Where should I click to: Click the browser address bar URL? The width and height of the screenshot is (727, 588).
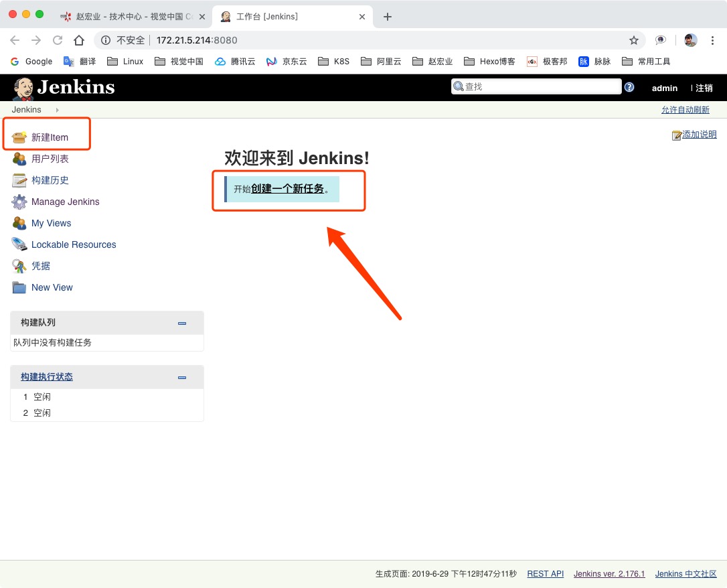click(197, 40)
